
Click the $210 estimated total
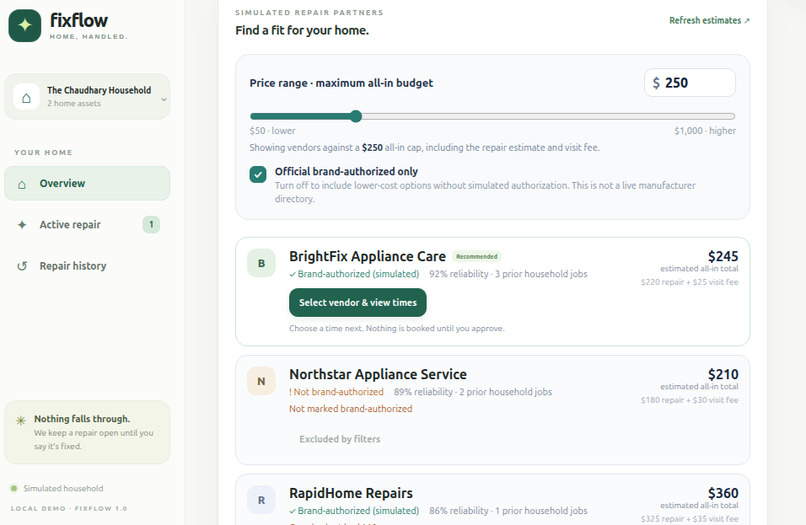click(x=723, y=374)
